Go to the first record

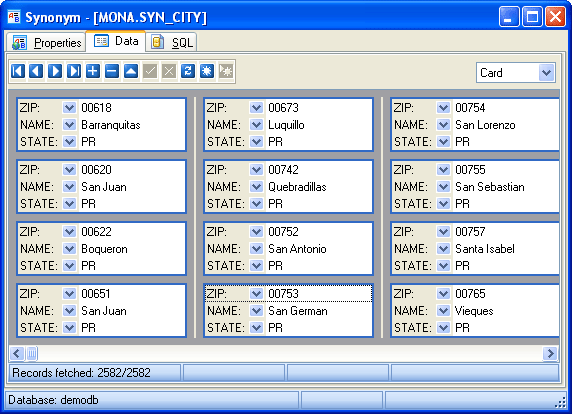[18, 71]
